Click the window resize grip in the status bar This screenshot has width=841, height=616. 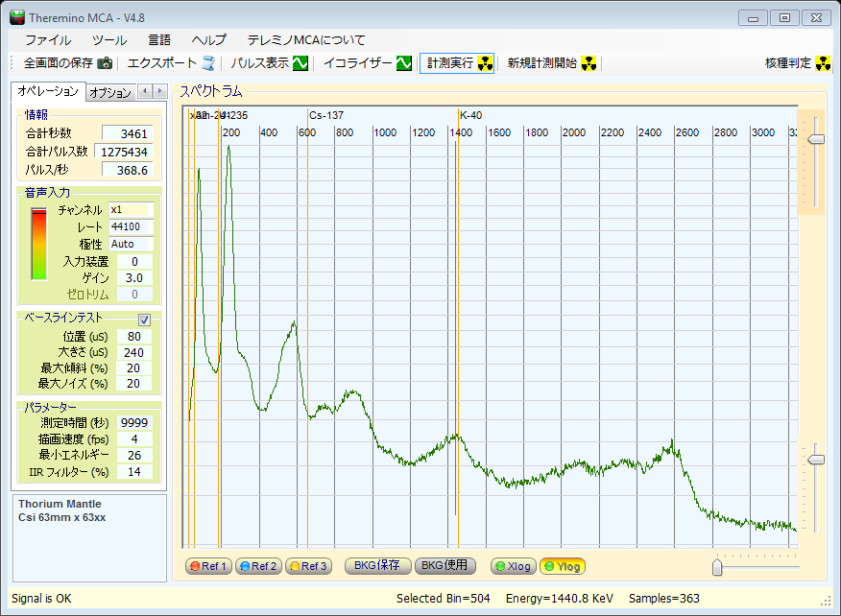(826, 602)
